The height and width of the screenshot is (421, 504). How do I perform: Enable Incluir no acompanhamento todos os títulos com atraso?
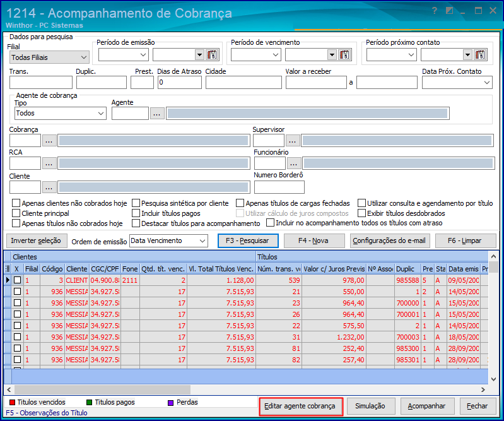(x=271, y=223)
